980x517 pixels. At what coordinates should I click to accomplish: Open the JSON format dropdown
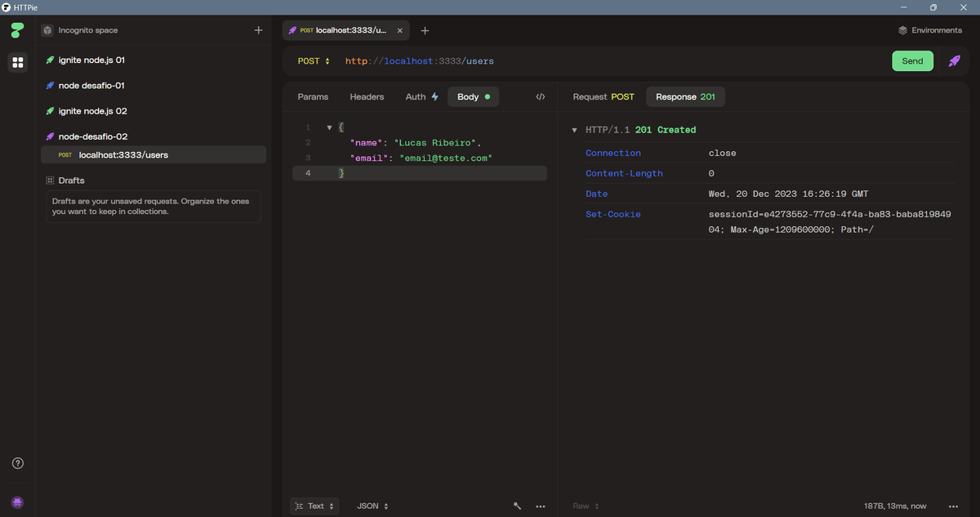pos(372,506)
